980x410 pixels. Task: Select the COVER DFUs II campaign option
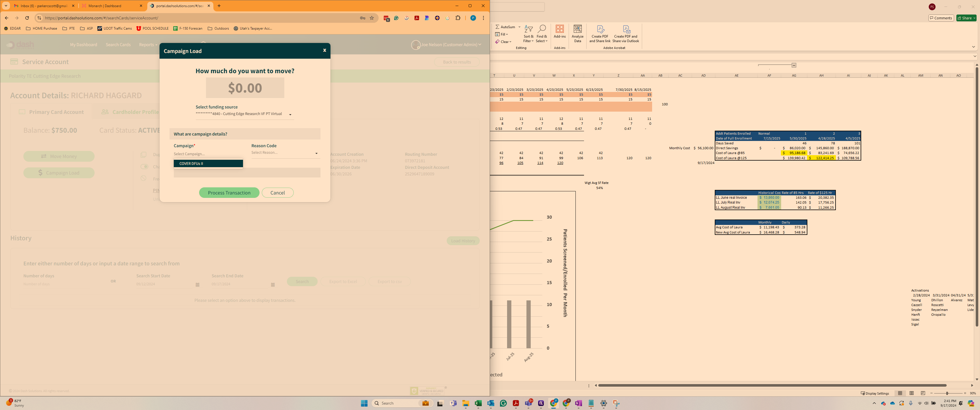(x=208, y=163)
